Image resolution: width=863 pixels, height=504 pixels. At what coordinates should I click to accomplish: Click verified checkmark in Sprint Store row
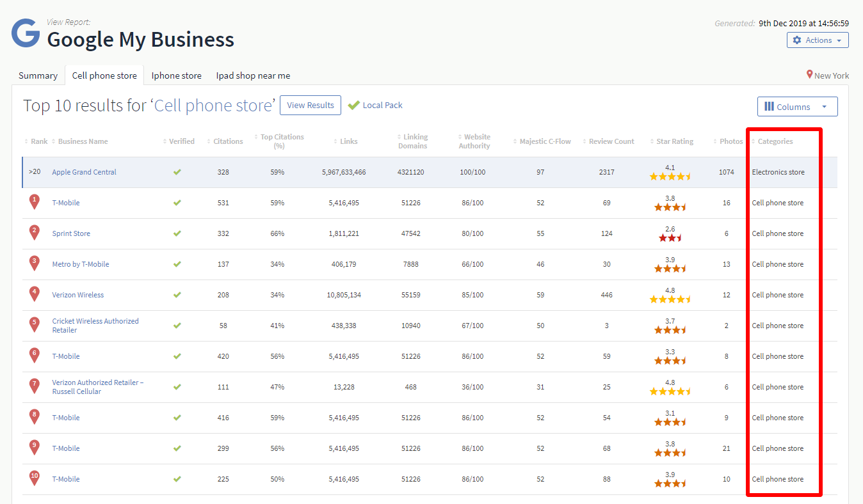click(x=177, y=233)
